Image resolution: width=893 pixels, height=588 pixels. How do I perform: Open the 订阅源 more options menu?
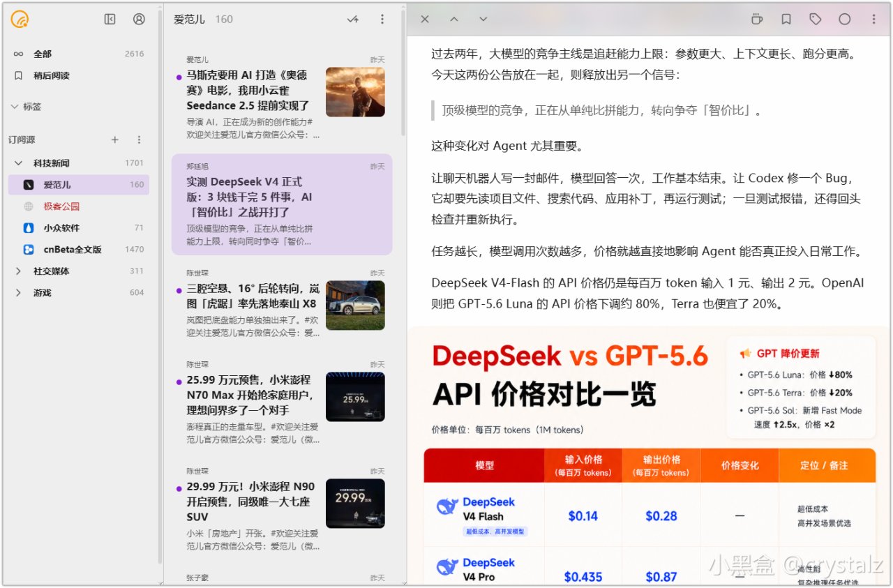(139, 140)
